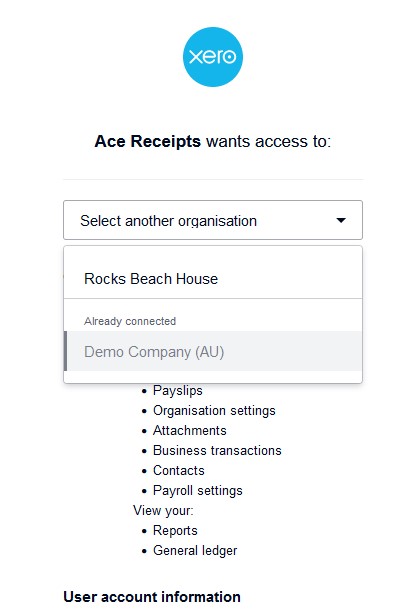Click the Payslips permission item
418x614 pixels.
tap(177, 390)
